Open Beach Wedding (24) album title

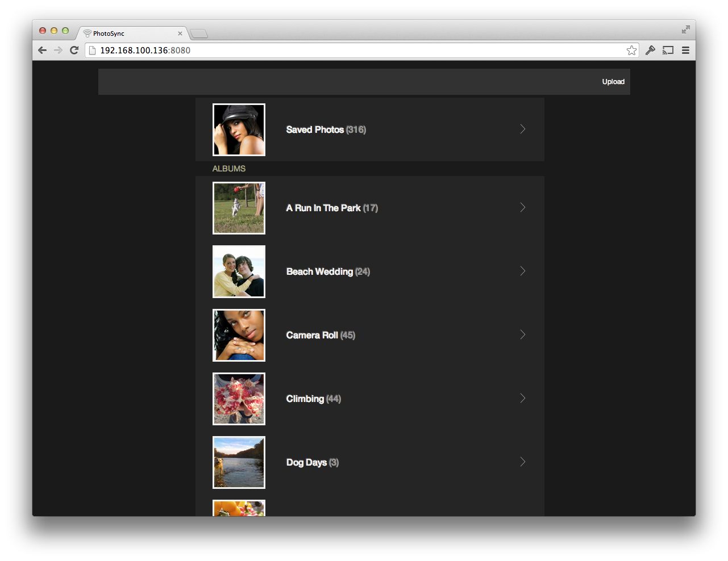point(328,271)
